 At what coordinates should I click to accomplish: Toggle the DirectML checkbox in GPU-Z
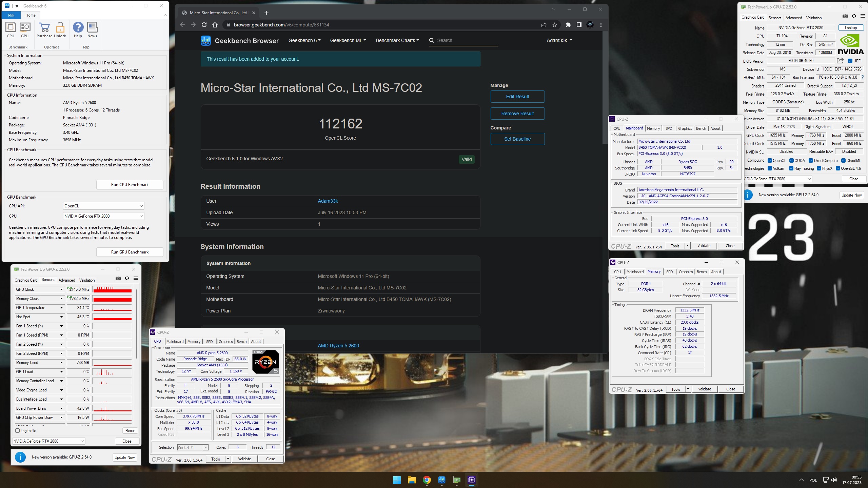(843, 161)
